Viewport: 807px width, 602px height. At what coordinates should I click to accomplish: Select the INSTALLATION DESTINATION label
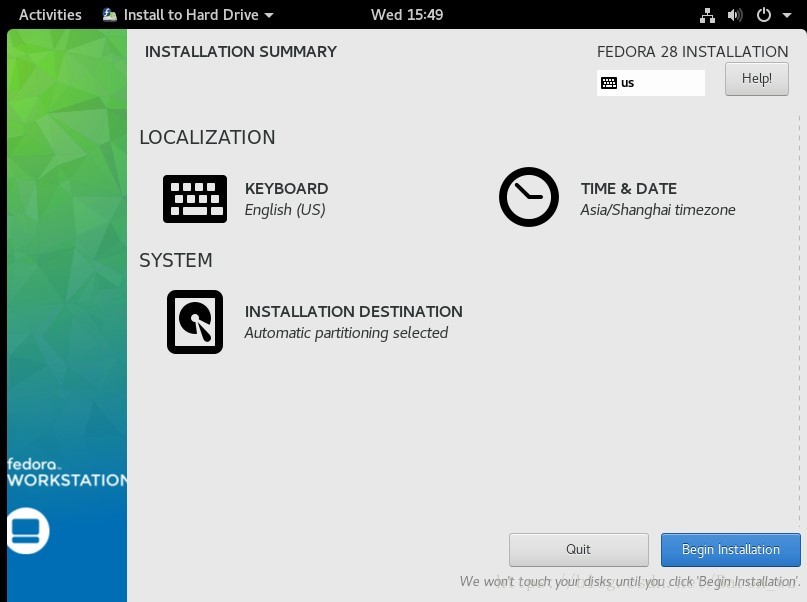coord(354,311)
